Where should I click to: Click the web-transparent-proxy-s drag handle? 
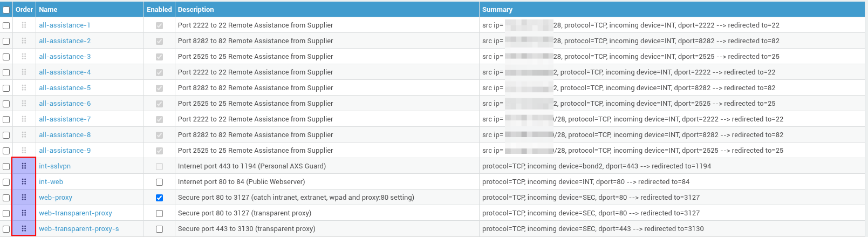click(x=24, y=229)
